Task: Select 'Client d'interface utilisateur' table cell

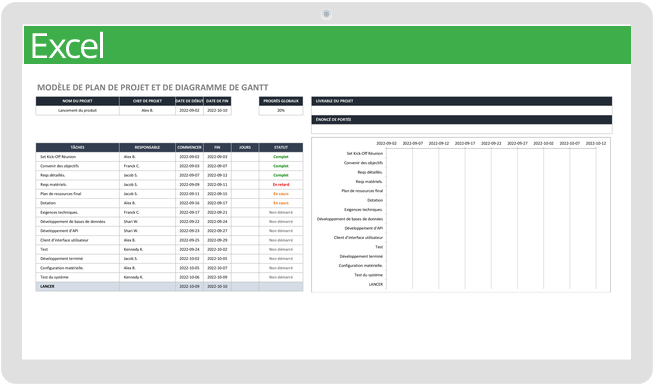Action: tap(78, 240)
